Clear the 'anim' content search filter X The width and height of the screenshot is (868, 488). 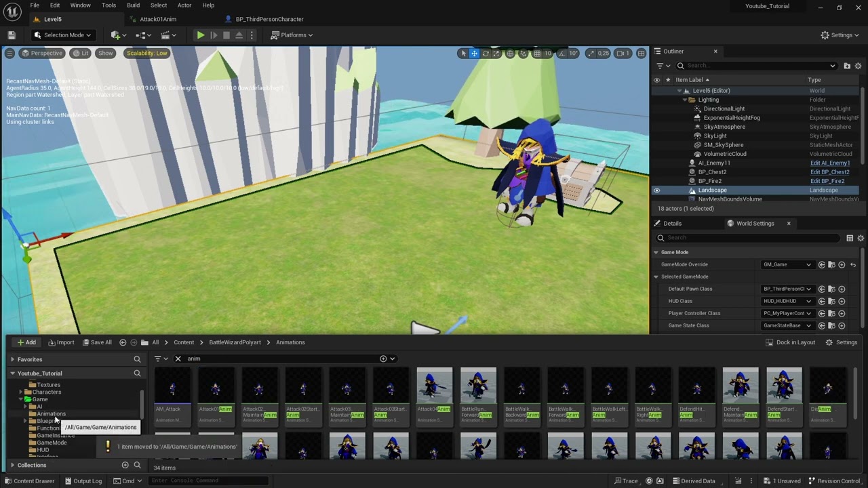pos(178,359)
